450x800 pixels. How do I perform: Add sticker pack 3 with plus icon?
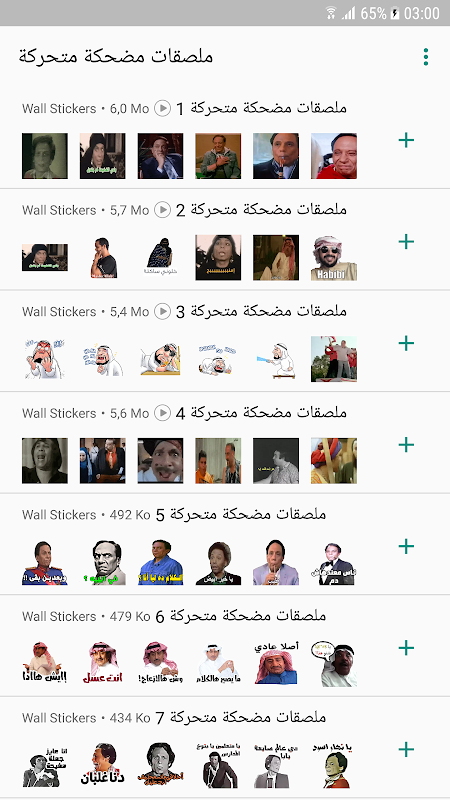pyautogui.click(x=406, y=343)
